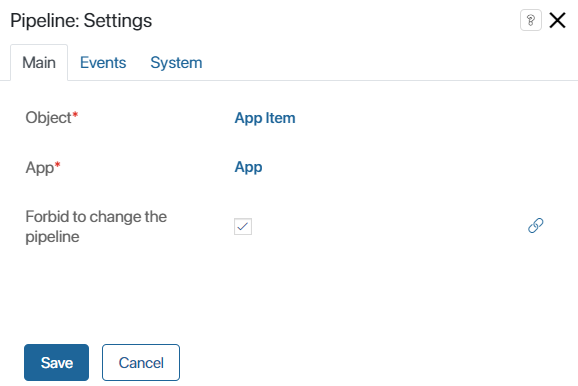The height and width of the screenshot is (386, 578).
Task: Click the Pipeline: Settings dialog title
Action: coord(81,21)
